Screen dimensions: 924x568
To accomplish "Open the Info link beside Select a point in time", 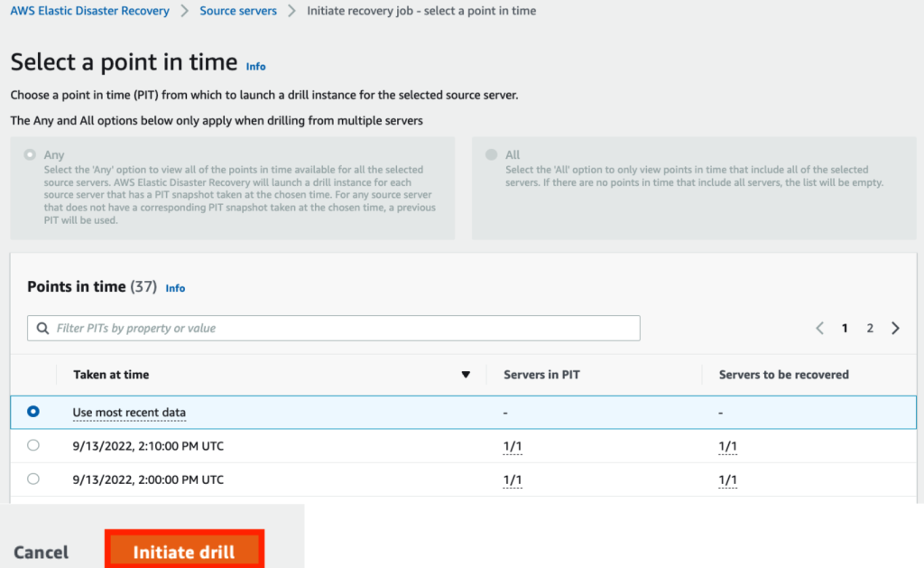I will [x=255, y=66].
